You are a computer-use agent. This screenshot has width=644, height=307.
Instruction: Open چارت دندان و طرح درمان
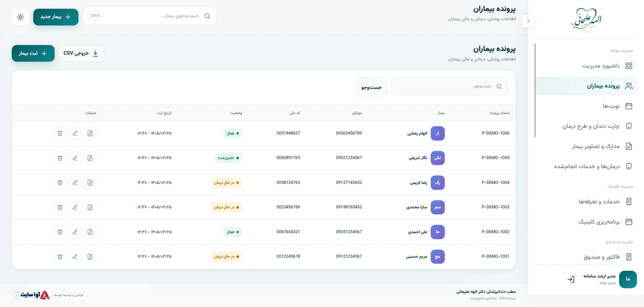pos(586,126)
